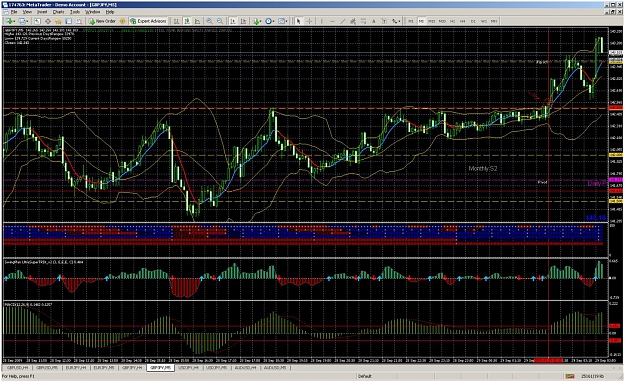Open the Periods clock dropdown
This screenshot has height=381, width=625.
pos(270,21)
